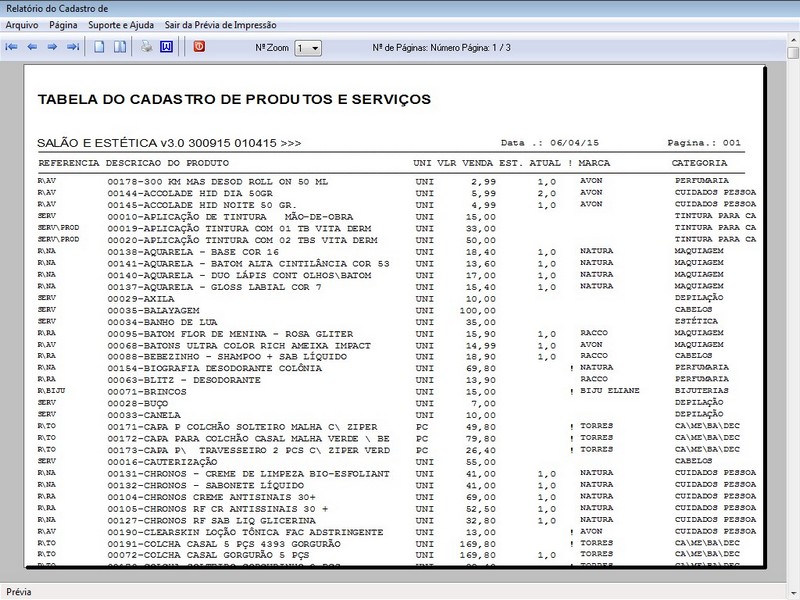Click the report title 'Tabela do Cadastro de Produtos'
The width and height of the screenshot is (800, 600).
(234, 99)
